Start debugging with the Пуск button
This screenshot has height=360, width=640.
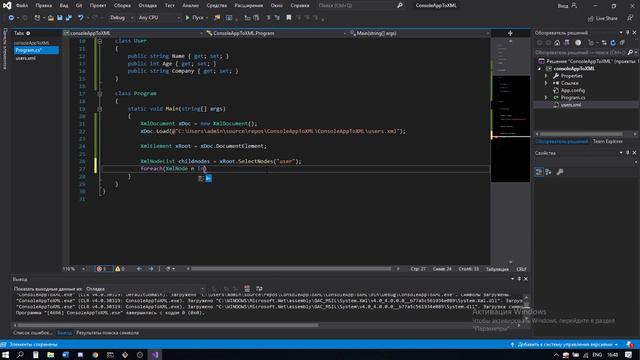[x=195, y=18]
